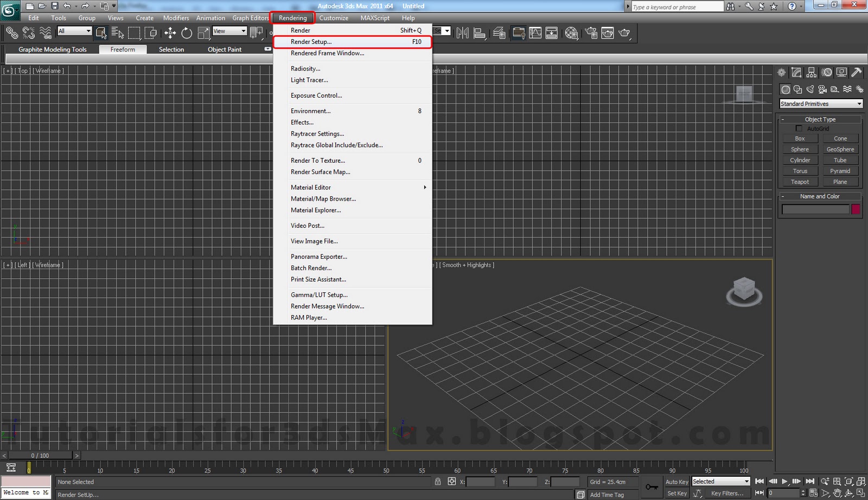
Task: Click the object color swatch
Action: coord(856,209)
